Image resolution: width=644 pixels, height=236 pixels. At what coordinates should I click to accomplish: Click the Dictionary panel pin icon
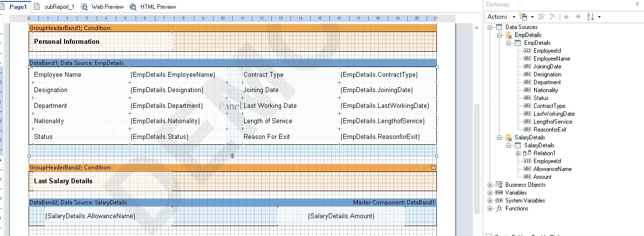tap(637, 4)
